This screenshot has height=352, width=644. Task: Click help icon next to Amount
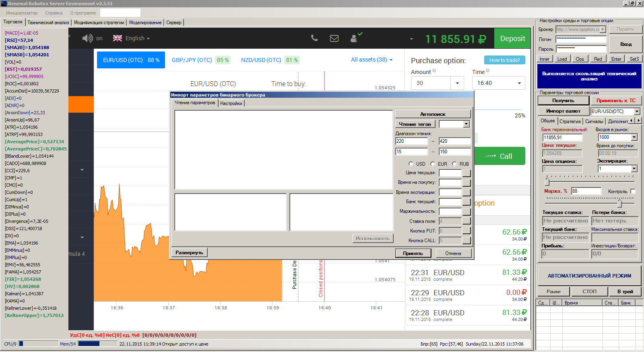pyautogui.click(x=434, y=71)
